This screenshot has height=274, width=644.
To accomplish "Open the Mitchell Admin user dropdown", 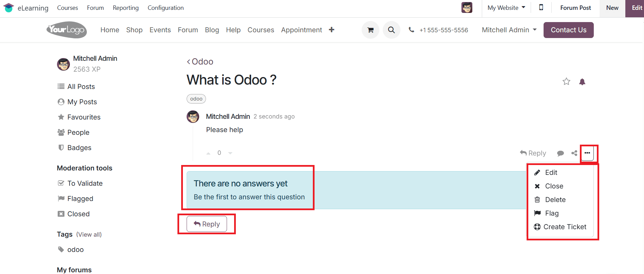I will 509,30.
